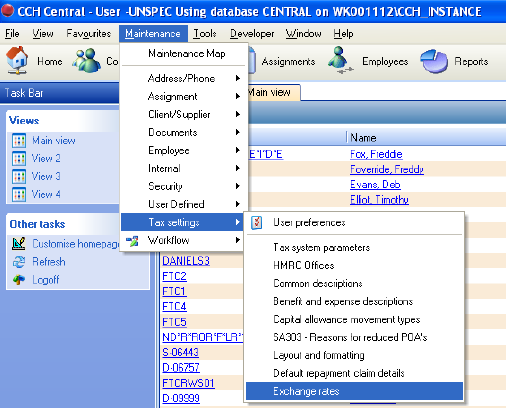Open the View menu
The image size is (506, 410).
pos(43,34)
